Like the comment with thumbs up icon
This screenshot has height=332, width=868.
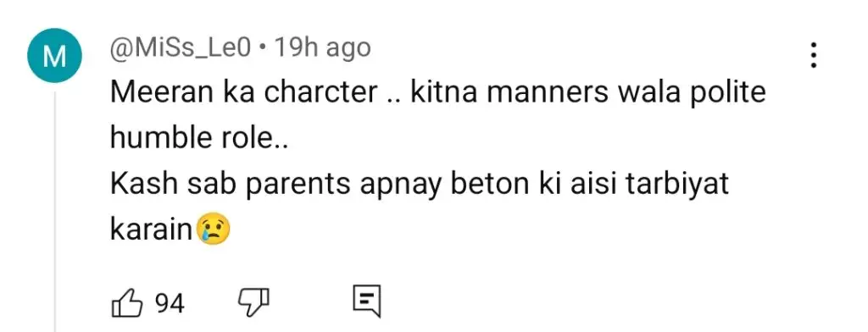[127, 303]
